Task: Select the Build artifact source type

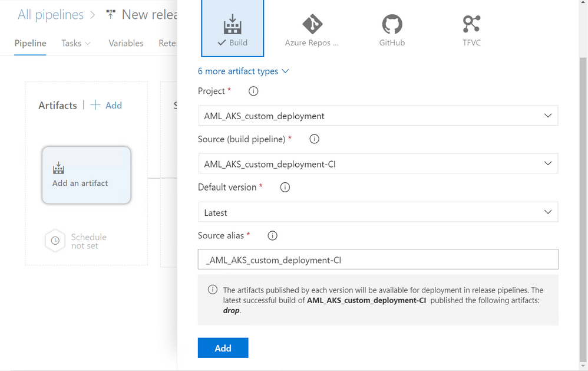Action: tap(233, 28)
